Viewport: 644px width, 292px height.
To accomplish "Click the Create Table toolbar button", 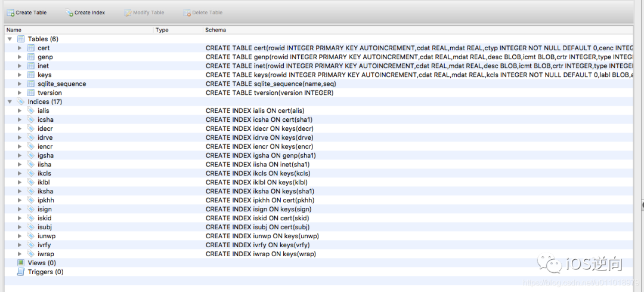I will pyautogui.click(x=27, y=13).
